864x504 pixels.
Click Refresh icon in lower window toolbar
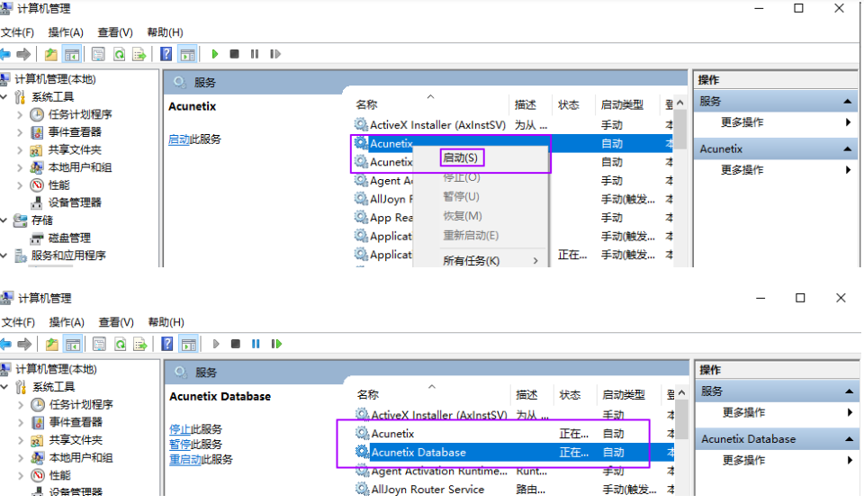[x=120, y=345]
